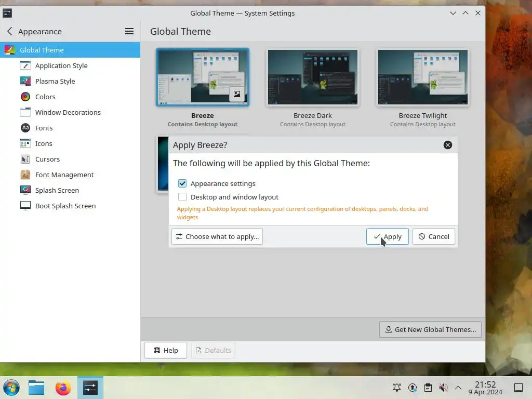This screenshot has width=532, height=399.
Task: Launch the file manager from taskbar
Action: coord(36,388)
